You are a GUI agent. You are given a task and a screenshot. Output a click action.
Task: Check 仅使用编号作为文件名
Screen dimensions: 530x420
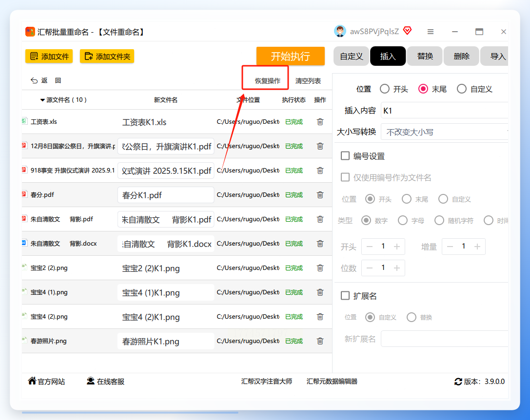tap(345, 177)
